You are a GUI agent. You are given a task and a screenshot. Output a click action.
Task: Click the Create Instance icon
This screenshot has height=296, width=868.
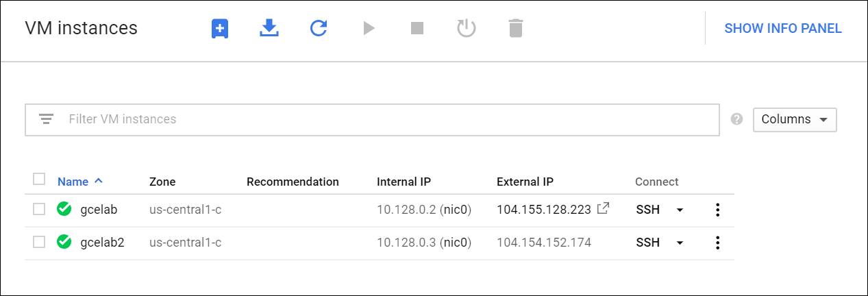point(219,28)
